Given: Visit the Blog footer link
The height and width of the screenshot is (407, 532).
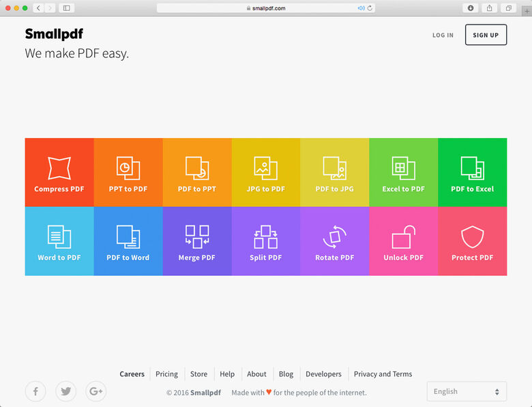Looking at the screenshot, I should pos(286,374).
